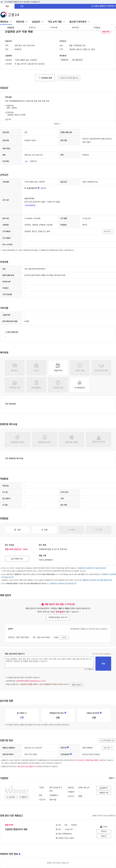The height and width of the screenshot is (868, 116).
Task: Click the 서류 selection step card
Action: [18, 530]
